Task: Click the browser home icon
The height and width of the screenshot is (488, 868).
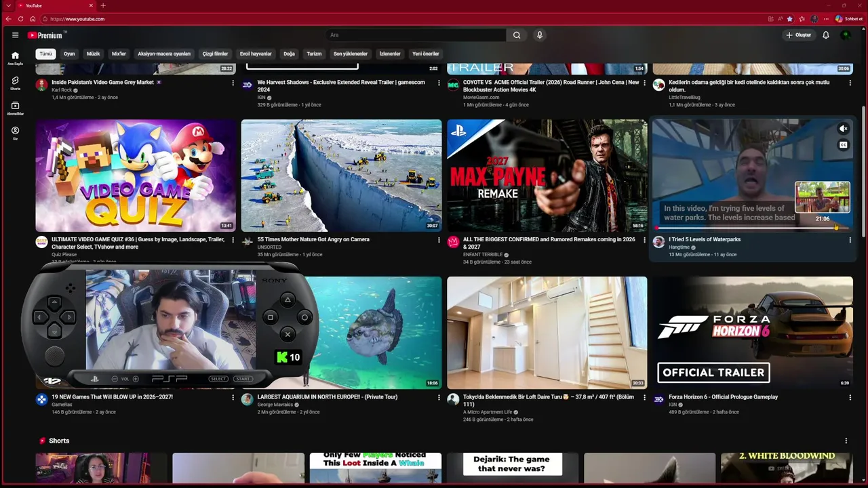Action: point(33,19)
